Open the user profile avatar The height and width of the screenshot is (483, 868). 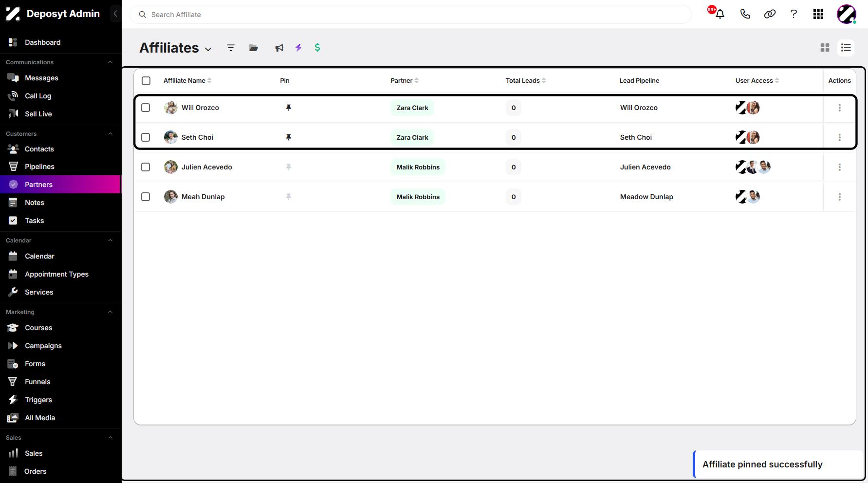click(847, 14)
